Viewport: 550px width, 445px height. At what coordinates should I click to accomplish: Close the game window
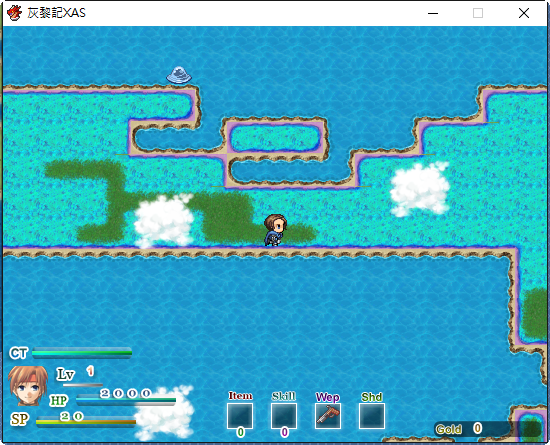pos(524,13)
